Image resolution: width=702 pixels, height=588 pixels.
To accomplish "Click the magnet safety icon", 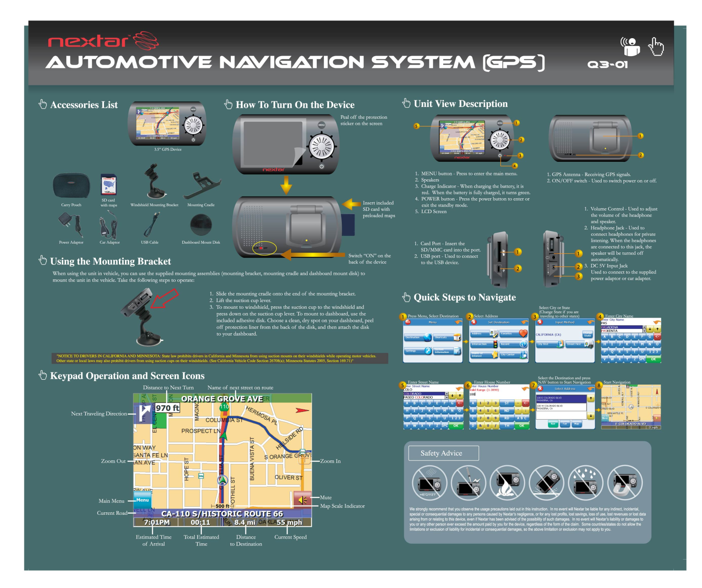I will 625,483.
